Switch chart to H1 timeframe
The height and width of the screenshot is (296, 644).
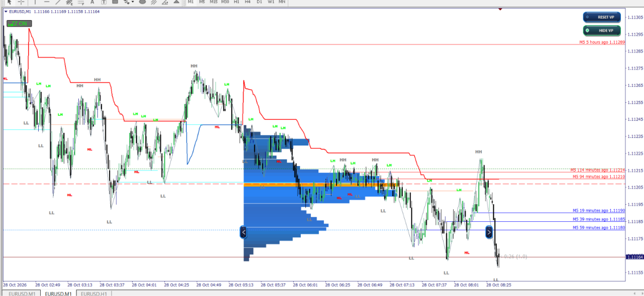point(237,2)
